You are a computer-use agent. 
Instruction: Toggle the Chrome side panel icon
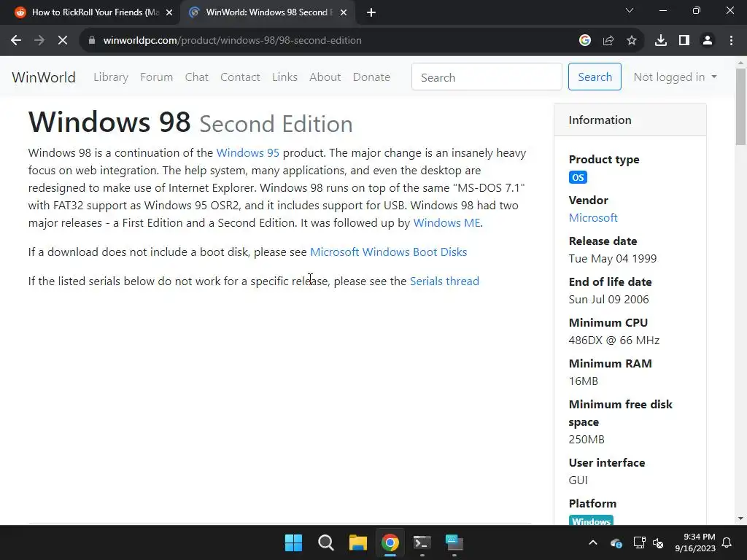(684, 41)
